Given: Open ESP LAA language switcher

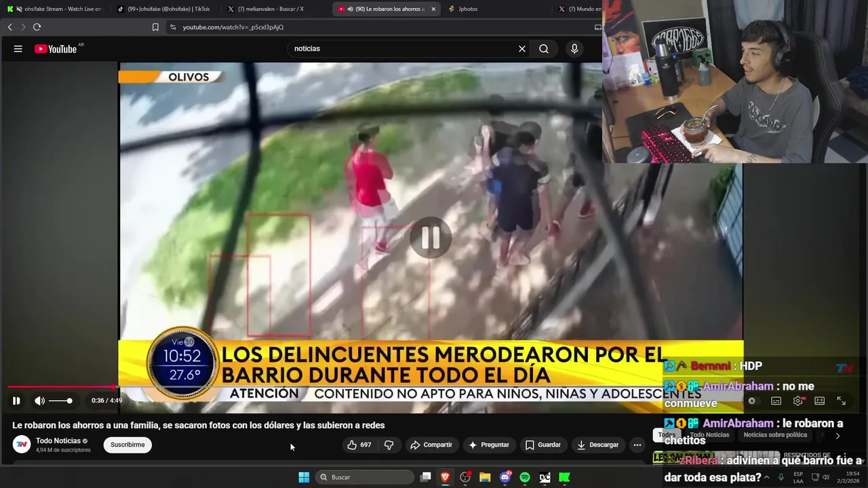Looking at the screenshot, I should 798,477.
